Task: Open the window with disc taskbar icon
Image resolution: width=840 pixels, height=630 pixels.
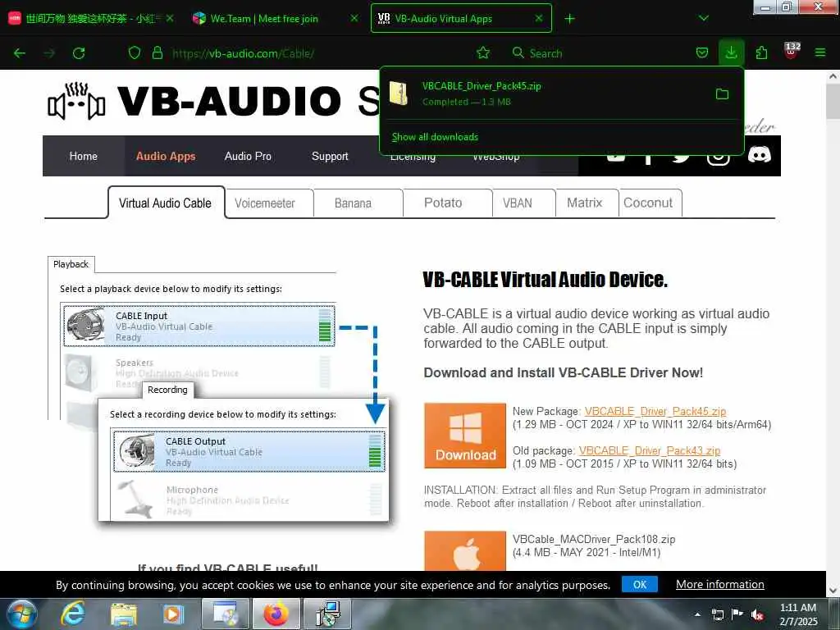Action: 226,614
